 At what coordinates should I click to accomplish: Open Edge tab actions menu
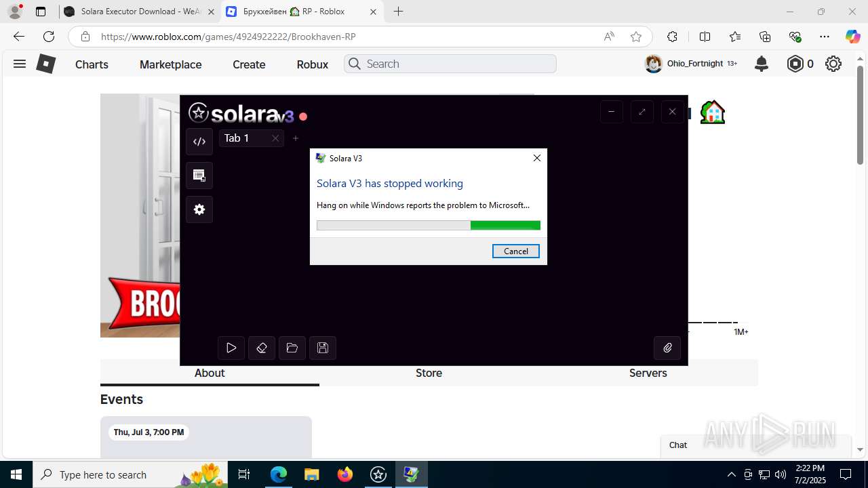(41, 12)
